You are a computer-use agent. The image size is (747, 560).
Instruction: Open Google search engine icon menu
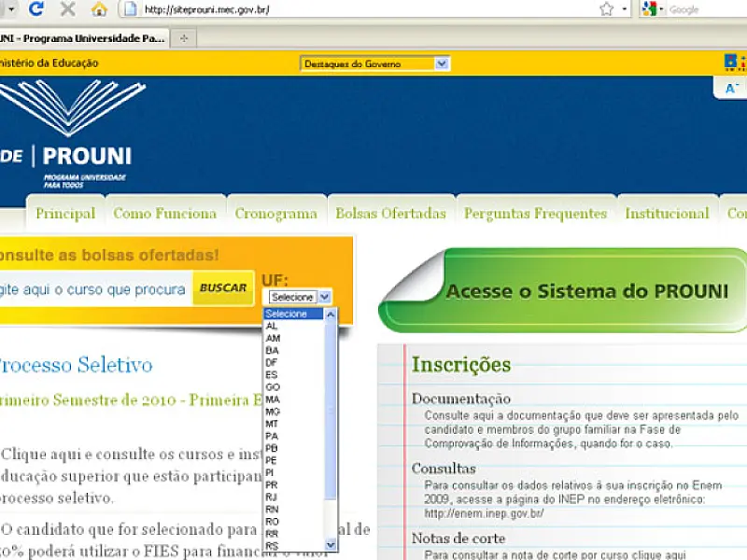coord(652,9)
